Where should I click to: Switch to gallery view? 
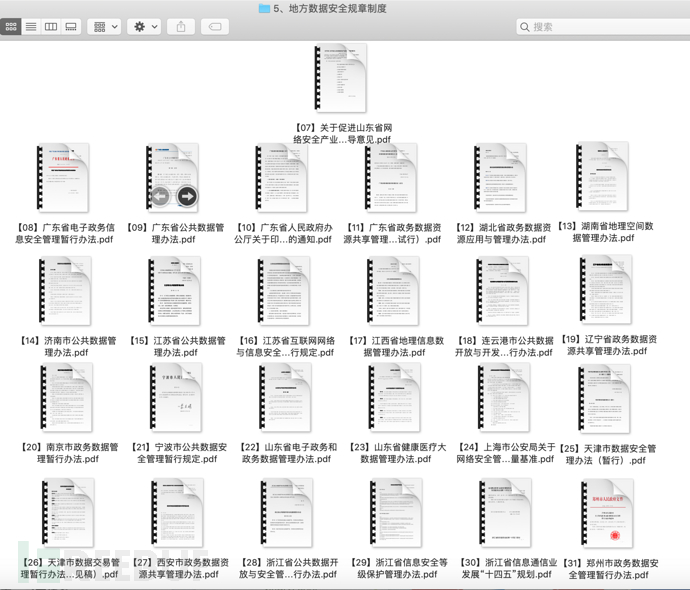pyautogui.click(x=71, y=27)
